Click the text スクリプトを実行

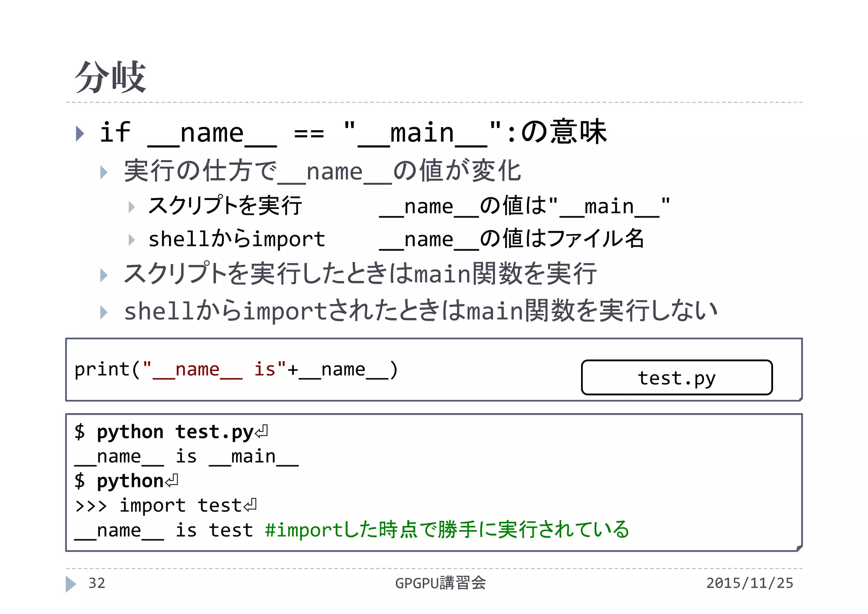pyautogui.click(x=225, y=206)
